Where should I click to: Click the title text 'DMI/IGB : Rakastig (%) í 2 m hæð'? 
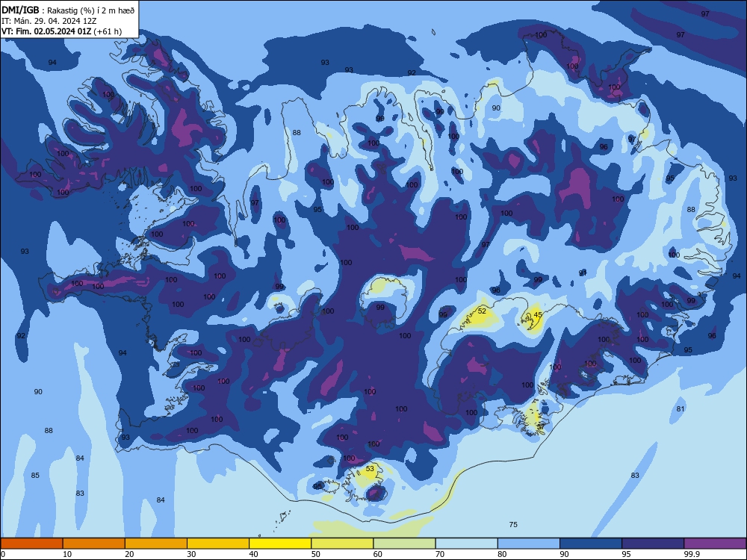click(68, 10)
